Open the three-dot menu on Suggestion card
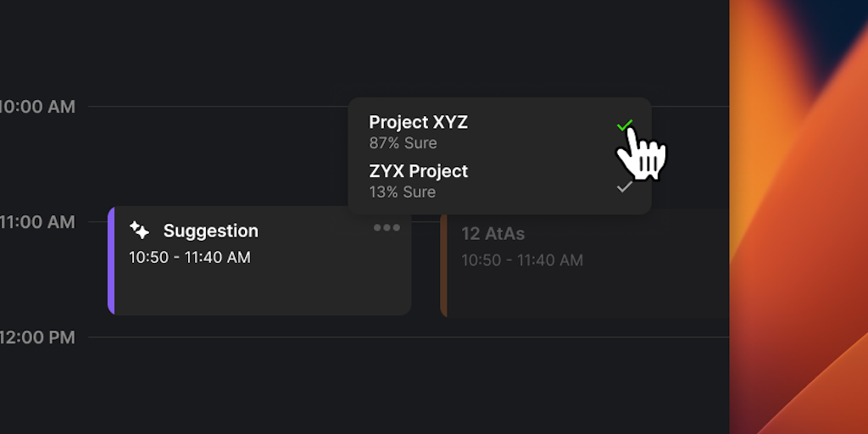 tap(387, 228)
